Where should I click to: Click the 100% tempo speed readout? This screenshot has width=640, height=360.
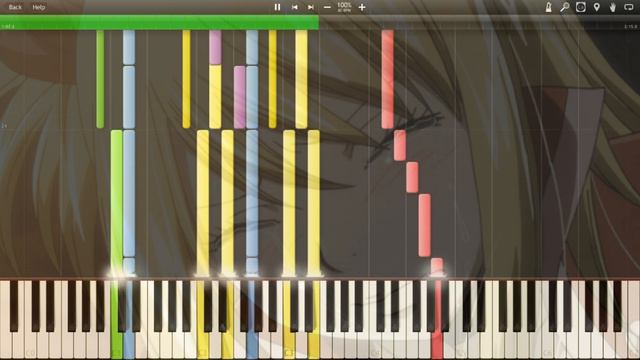[x=344, y=5]
